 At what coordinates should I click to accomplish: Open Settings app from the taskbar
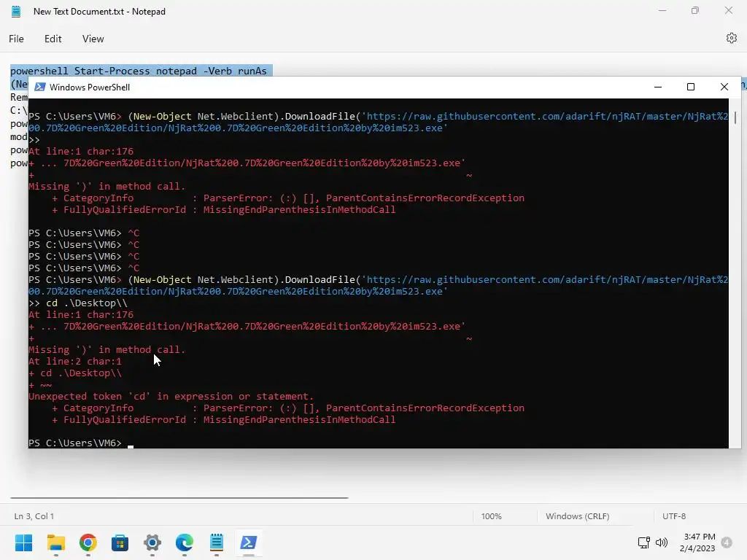click(152, 542)
